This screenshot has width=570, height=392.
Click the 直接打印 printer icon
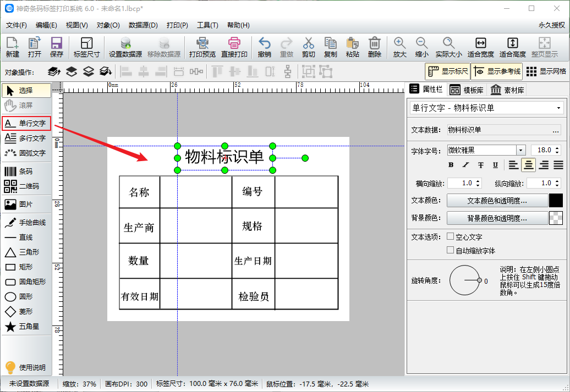(x=234, y=47)
